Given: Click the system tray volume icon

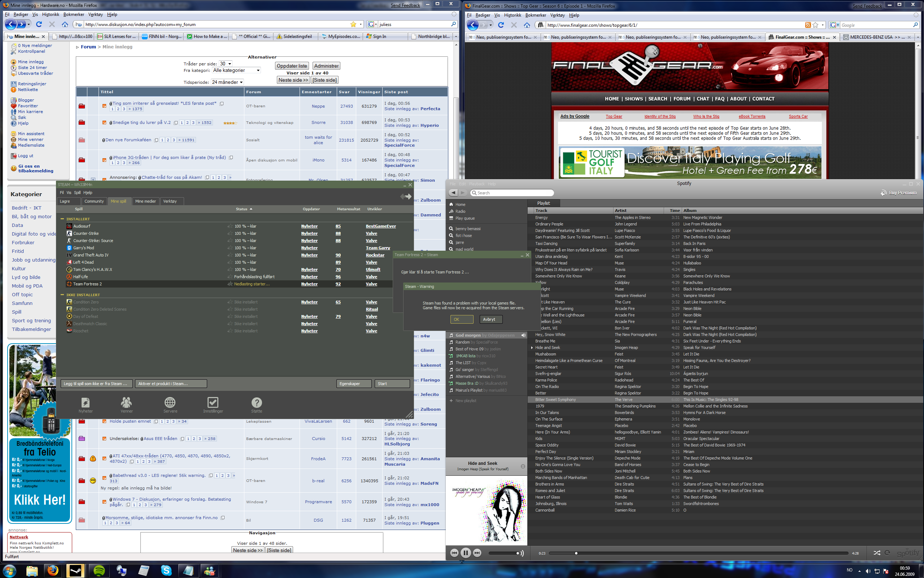Looking at the screenshot, I should coord(868,571).
